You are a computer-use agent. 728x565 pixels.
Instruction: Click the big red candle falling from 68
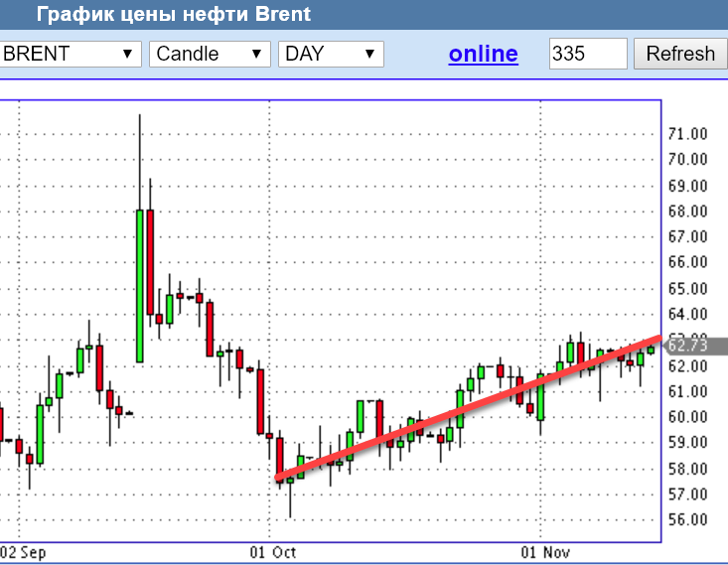(x=150, y=262)
